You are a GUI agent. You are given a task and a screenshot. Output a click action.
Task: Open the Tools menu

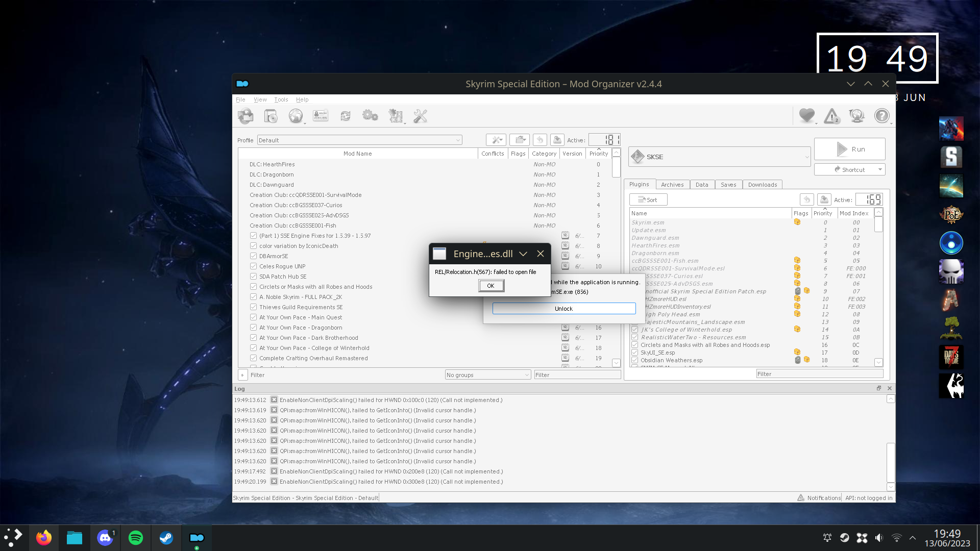[x=281, y=99]
